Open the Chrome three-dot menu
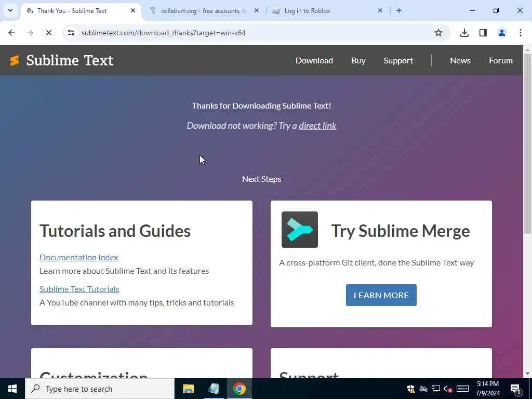 (x=521, y=33)
